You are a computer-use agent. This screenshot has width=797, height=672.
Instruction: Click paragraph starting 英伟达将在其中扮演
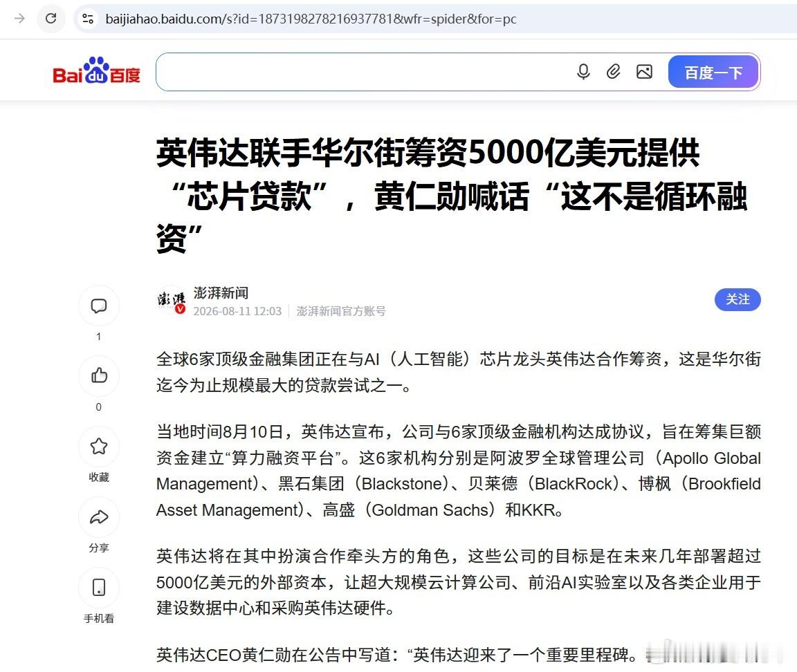click(x=459, y=582)
